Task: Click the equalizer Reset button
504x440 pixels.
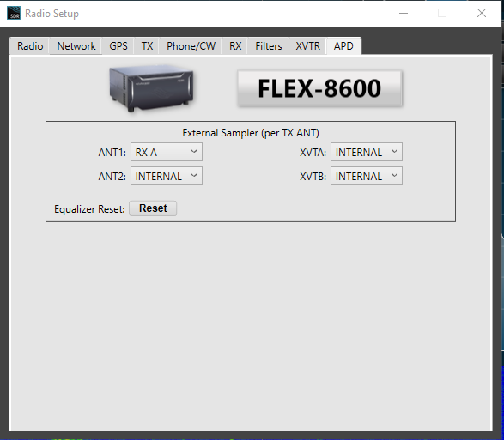Action: pos(153,208)
